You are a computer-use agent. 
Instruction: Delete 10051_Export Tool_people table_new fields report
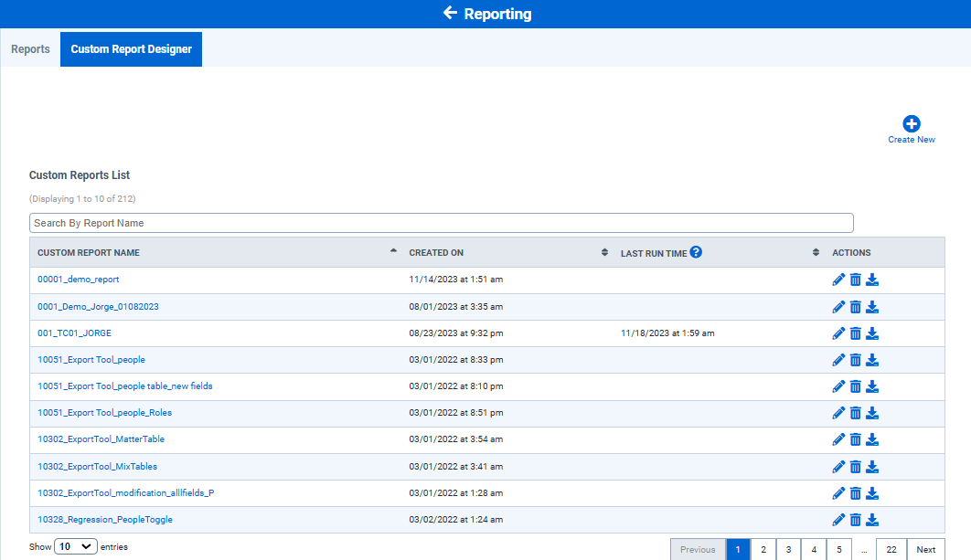click(855, 386)
